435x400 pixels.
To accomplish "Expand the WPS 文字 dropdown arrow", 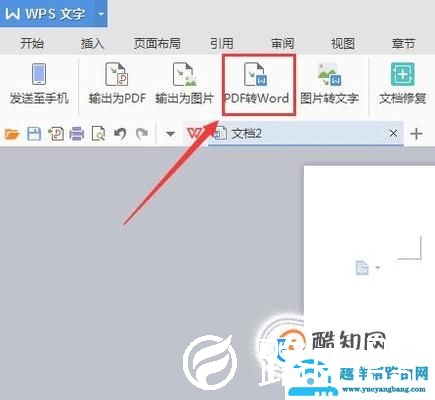I will tap(101, 14).
